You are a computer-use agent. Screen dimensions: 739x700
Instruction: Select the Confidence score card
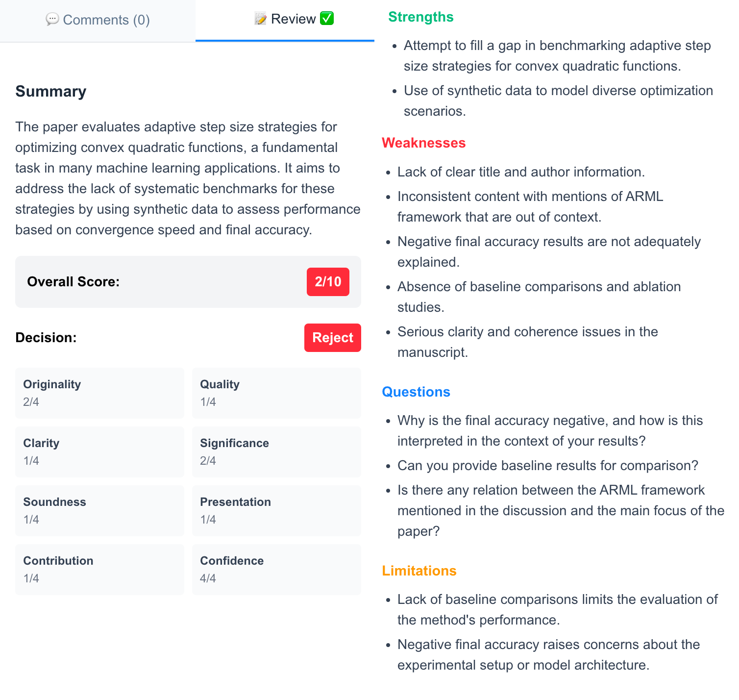[276, 569]
